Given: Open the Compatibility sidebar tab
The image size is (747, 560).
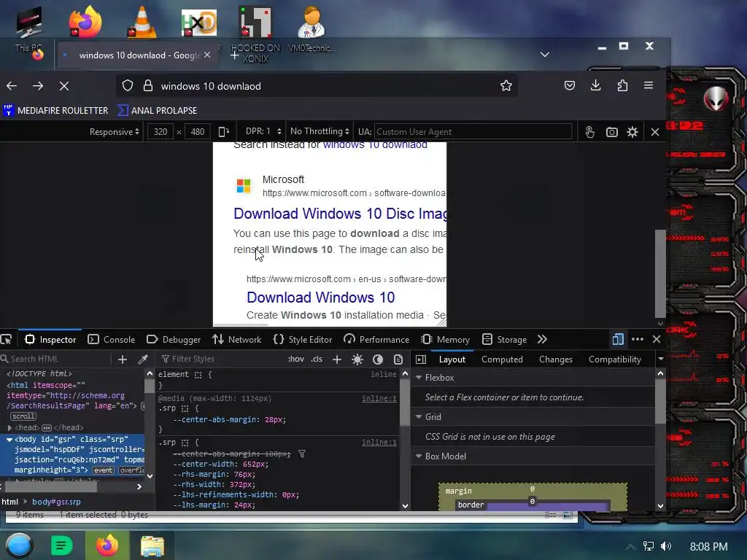Looking at the screenshot, I should click(615, 359).
